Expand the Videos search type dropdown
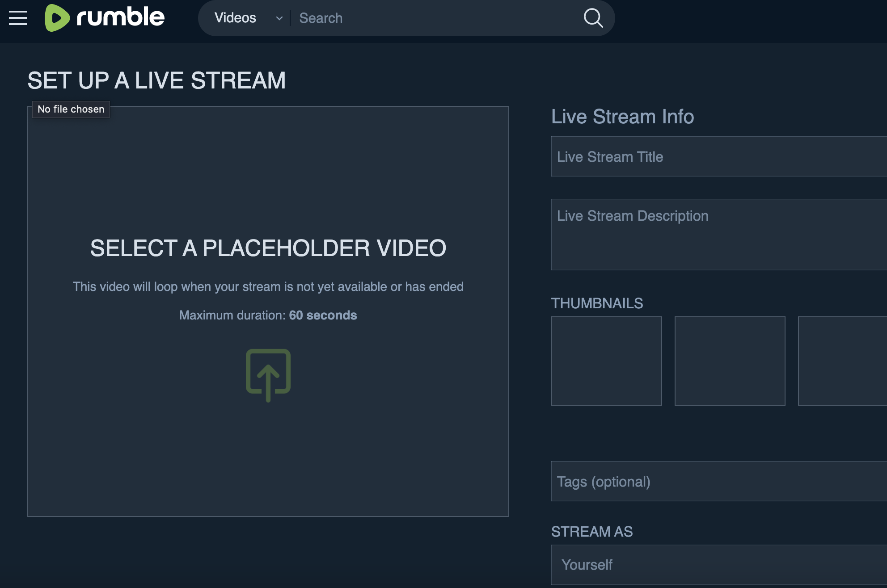The width and height of the screenshot is (887, 588). [x=236, y=18]
